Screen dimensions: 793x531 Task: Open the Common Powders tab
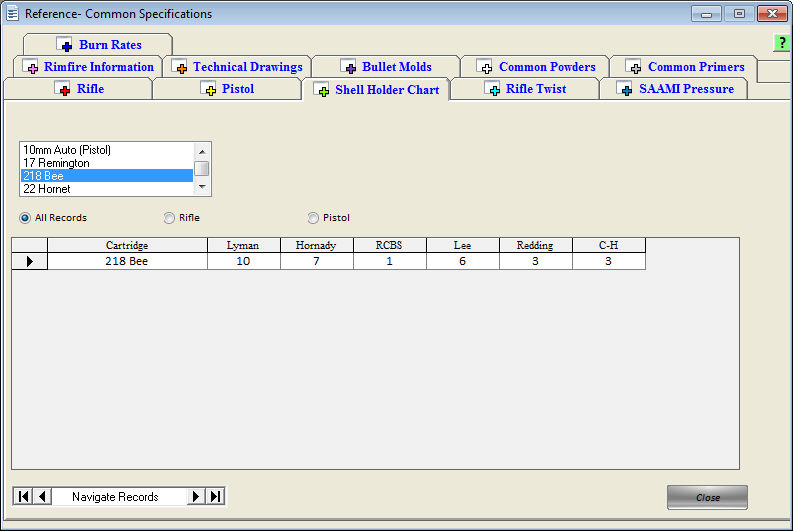535,67
